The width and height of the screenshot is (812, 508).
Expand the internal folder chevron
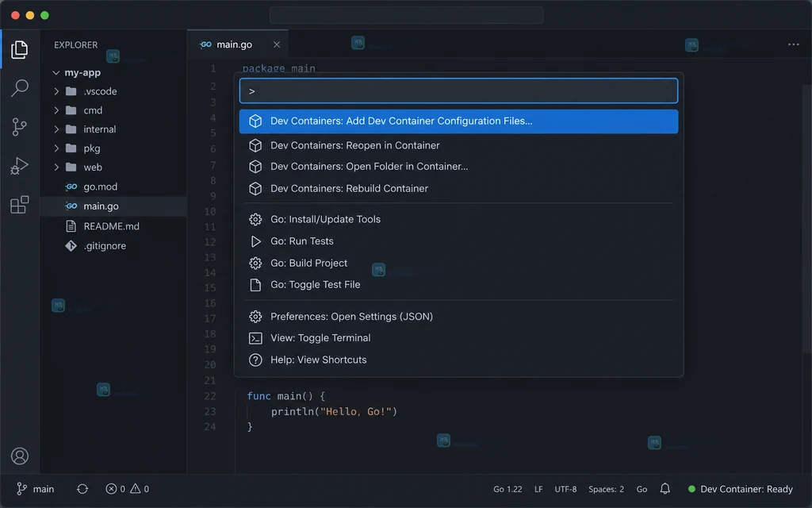[x=56, y=129]
